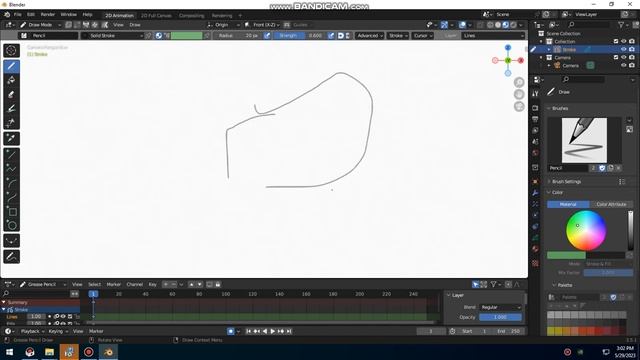Click the Pencil brush thumbnail preview

pos(584,140)
